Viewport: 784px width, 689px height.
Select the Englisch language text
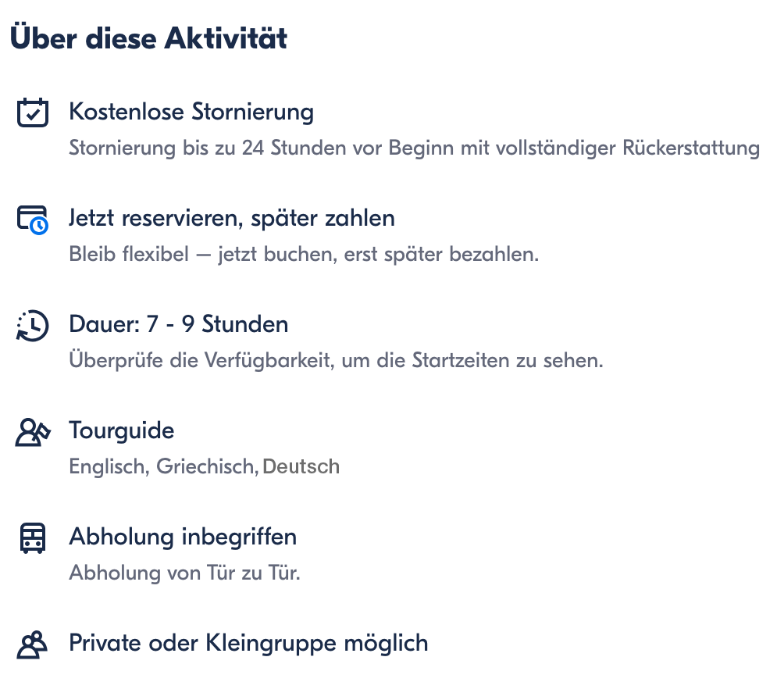coord(109,467)
